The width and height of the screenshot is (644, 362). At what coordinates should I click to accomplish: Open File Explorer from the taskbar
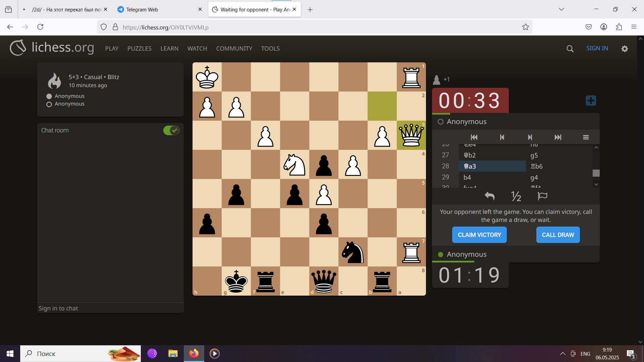[173, 354]
